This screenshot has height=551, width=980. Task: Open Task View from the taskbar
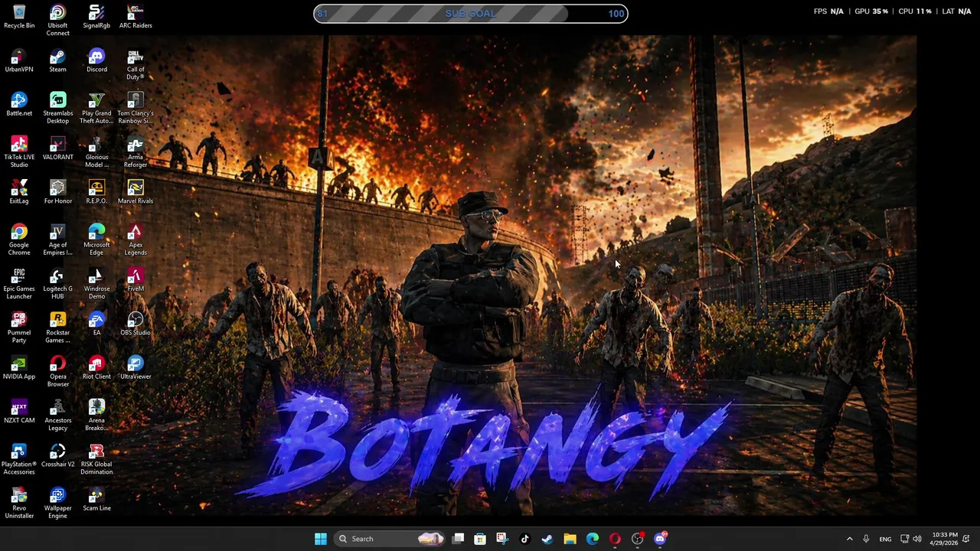(x=458, y=539)
